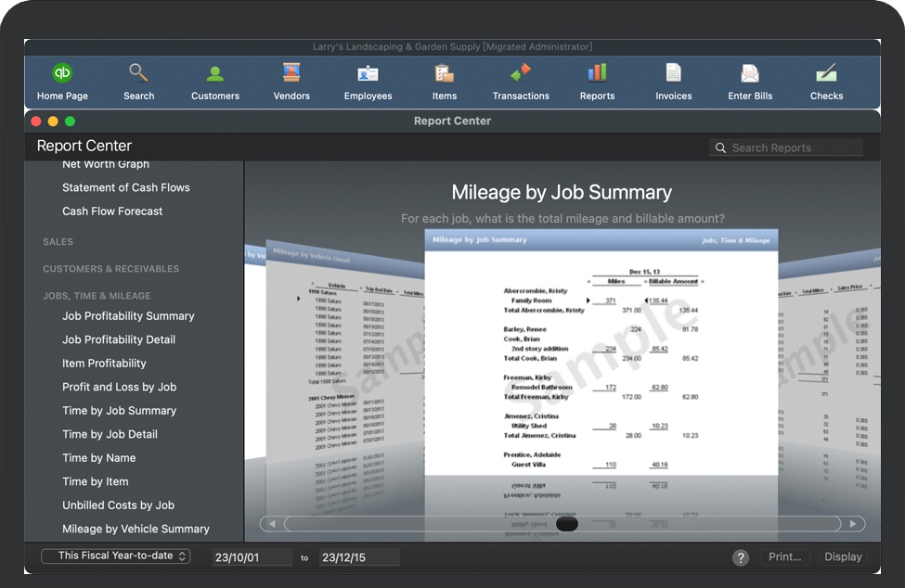Click the Search magnifier toolbar icon
Screen dimensions: 905x588
click(x=138, y=73)
